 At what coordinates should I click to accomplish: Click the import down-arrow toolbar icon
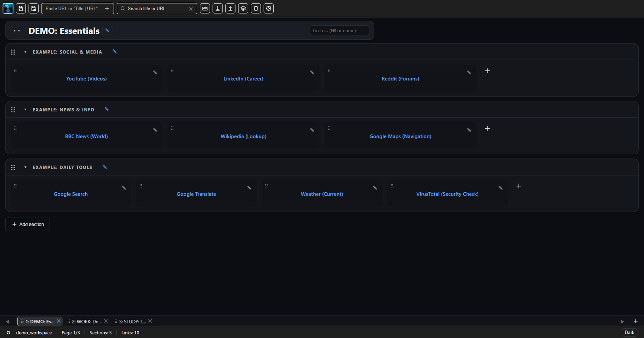218,8
